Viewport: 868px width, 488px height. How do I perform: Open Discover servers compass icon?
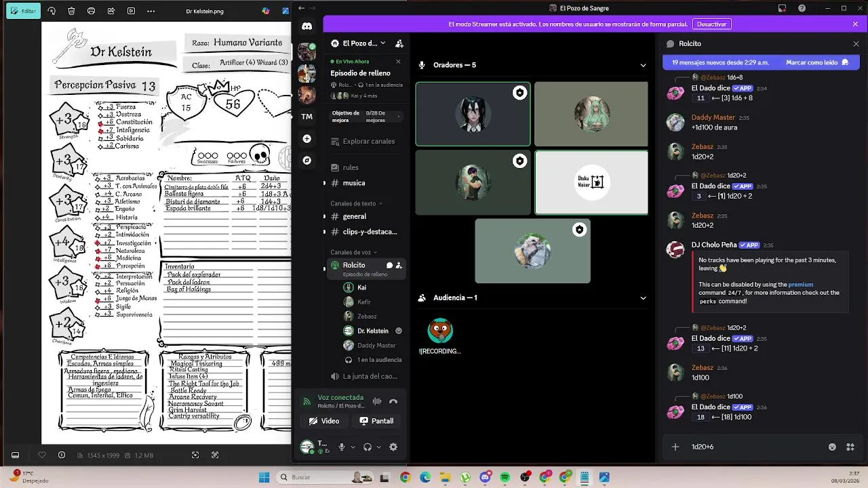307,161
